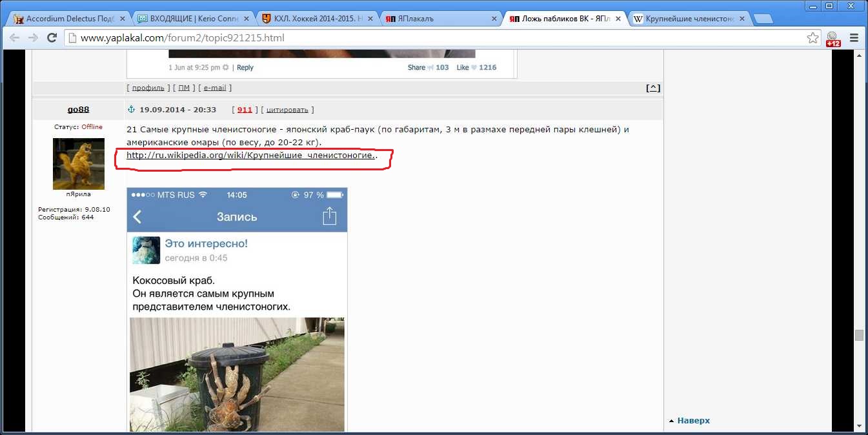Tap the share icon in the Запись header
Screen dimensions: 868x435
point(329,216)
